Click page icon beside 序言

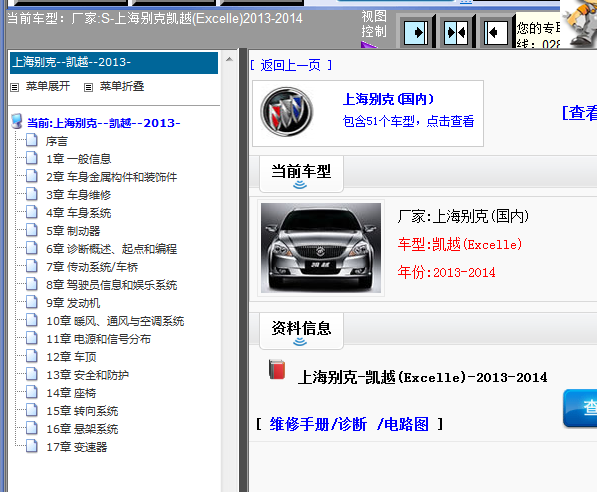point(32,140)
